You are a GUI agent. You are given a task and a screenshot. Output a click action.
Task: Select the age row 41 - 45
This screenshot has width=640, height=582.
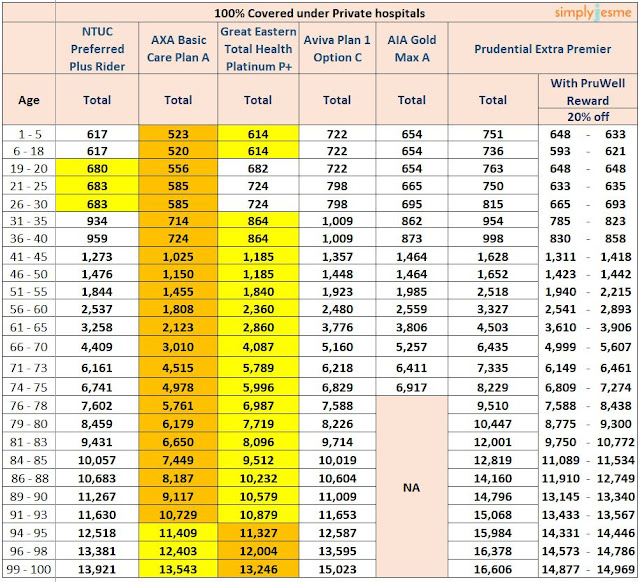point(29,257)
